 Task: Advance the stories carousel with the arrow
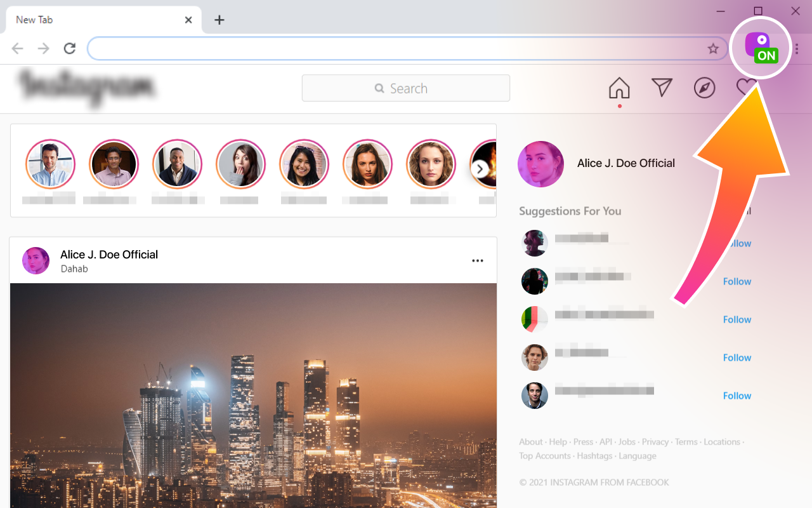(480, 169)
